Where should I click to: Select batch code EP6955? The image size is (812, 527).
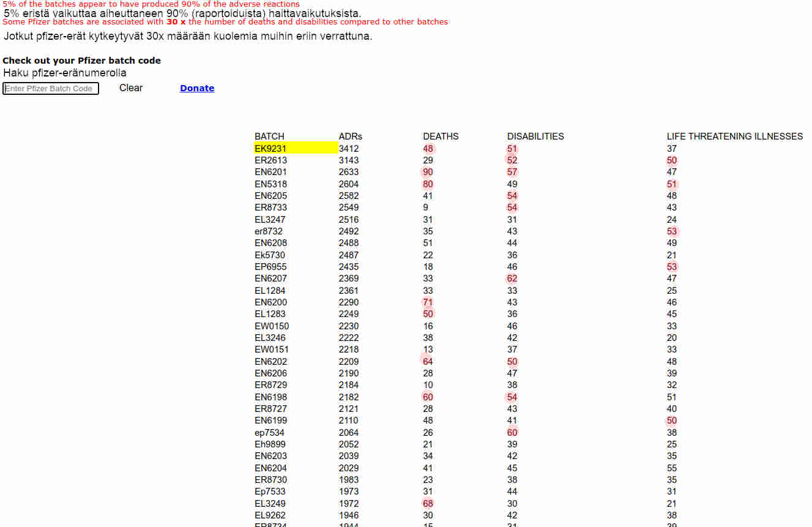270,267
